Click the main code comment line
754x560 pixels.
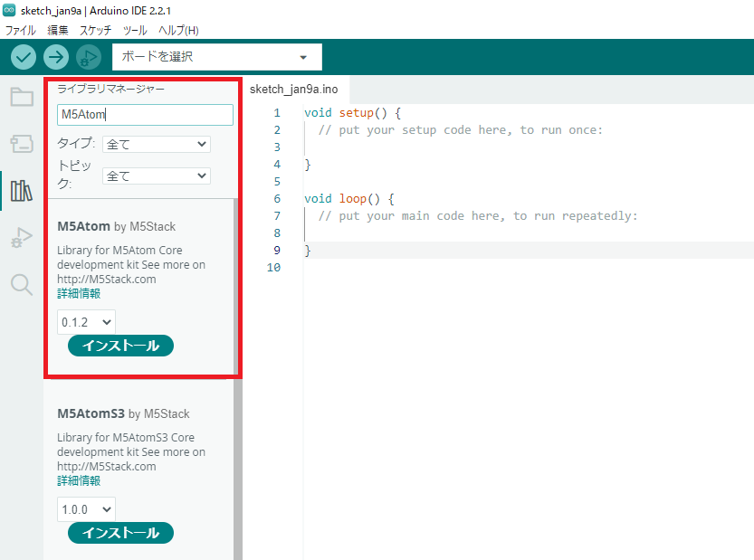click(478, 216)
